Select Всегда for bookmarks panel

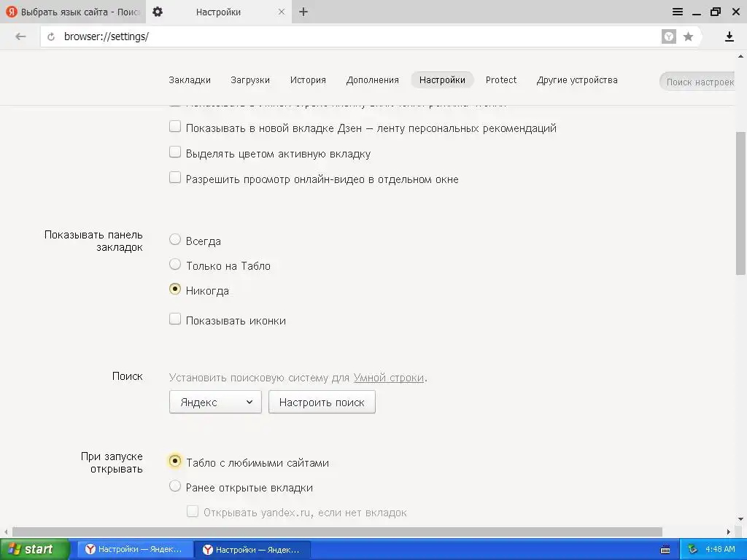click(x=175, y=239)
